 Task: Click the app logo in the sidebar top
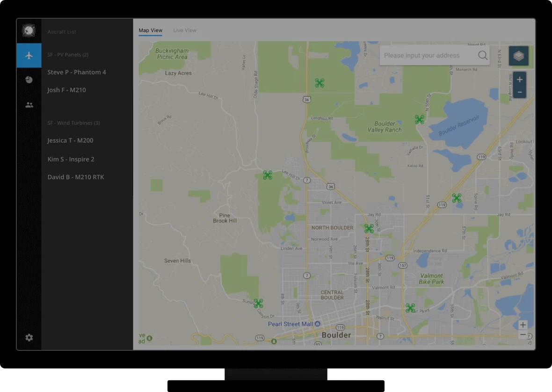[x=29, y=30]
